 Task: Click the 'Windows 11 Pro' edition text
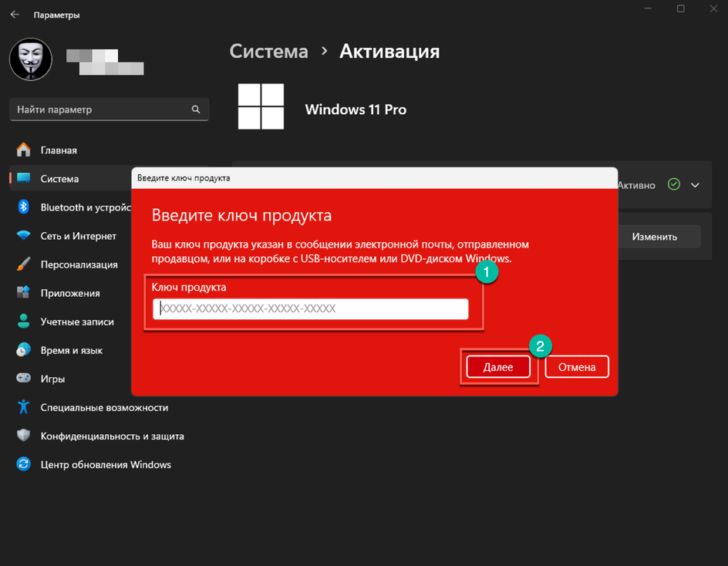(x=356, y=109)
